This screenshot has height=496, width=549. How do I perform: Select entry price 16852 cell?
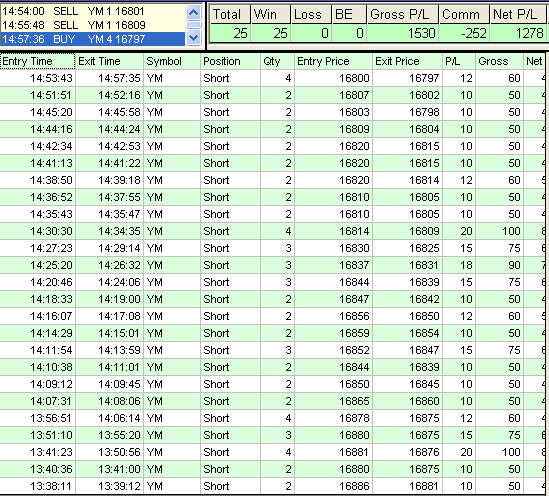[333, 350]
